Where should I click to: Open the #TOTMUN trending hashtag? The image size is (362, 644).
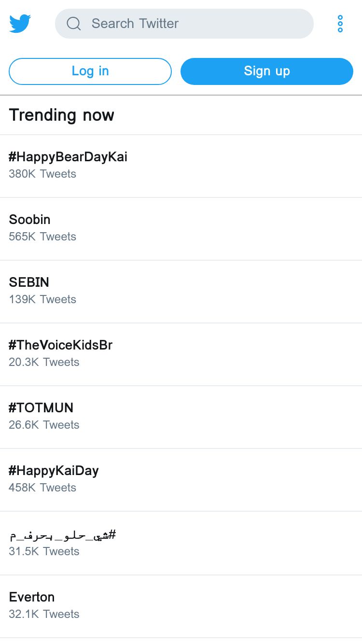pos(41,408)
